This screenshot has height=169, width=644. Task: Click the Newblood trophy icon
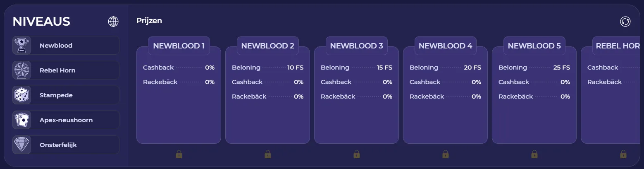[22, 46]
